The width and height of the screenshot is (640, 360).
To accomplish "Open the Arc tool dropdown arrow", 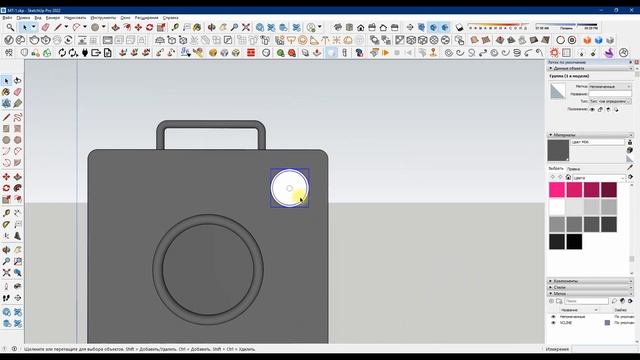I will pyautogui.click(x=85, y=27).
